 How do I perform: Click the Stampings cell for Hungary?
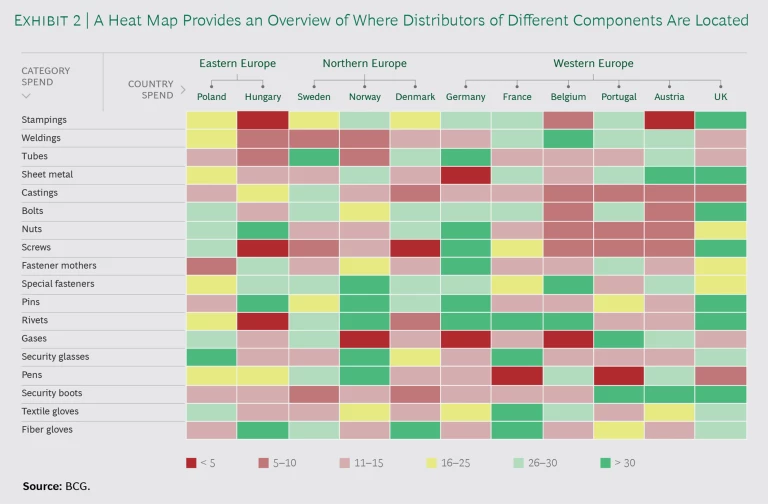coord(263,120)
